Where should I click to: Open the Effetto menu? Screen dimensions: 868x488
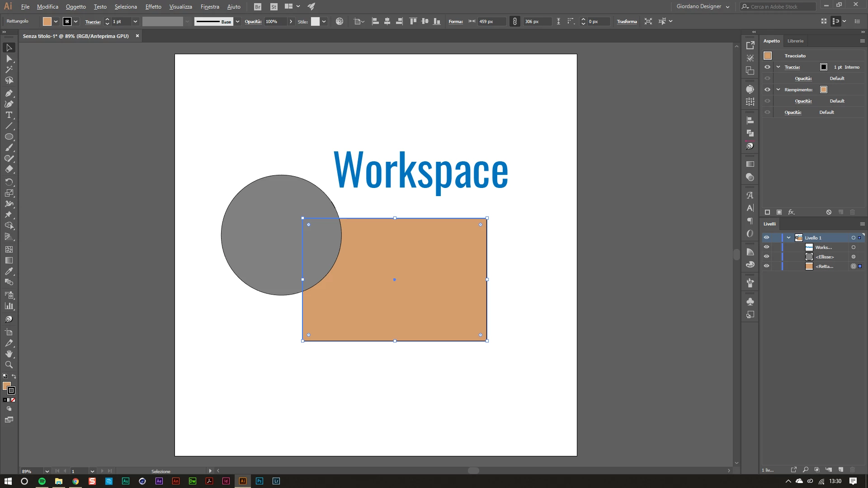tap(153, 7)
